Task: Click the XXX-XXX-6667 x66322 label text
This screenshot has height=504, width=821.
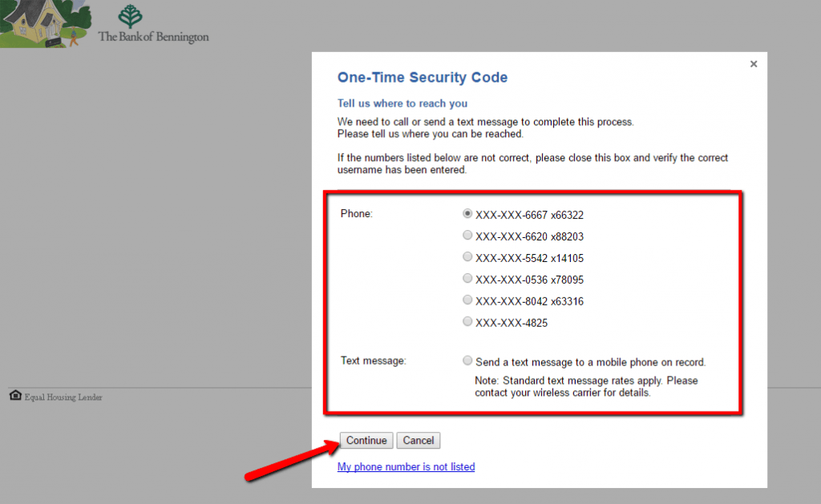Action: [x=529, y=215]
